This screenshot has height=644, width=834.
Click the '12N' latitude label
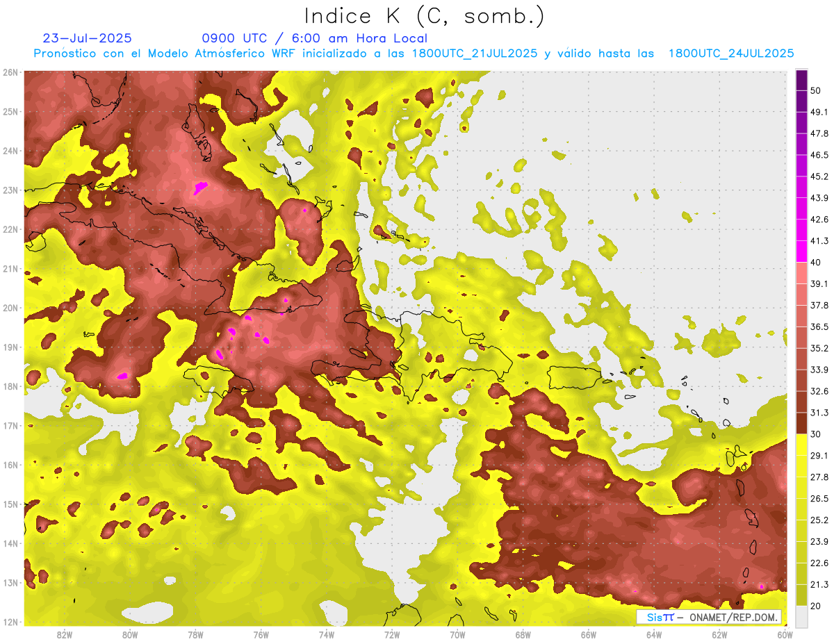point(10,622)
